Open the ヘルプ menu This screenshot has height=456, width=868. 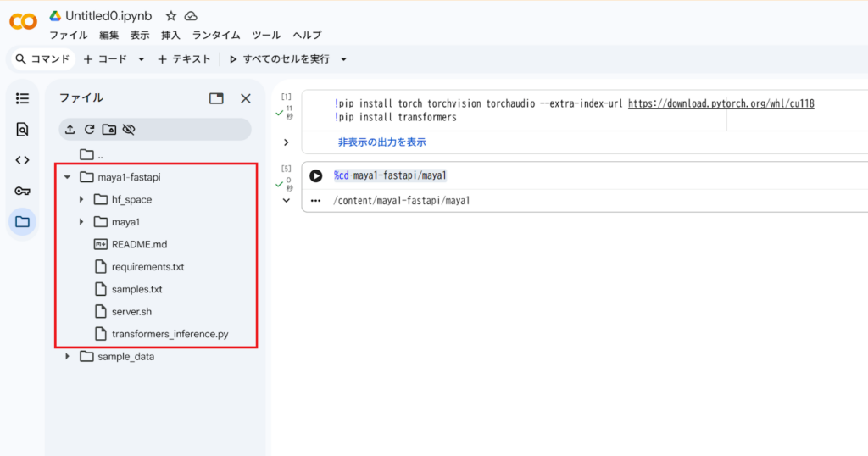coord(307,35)
